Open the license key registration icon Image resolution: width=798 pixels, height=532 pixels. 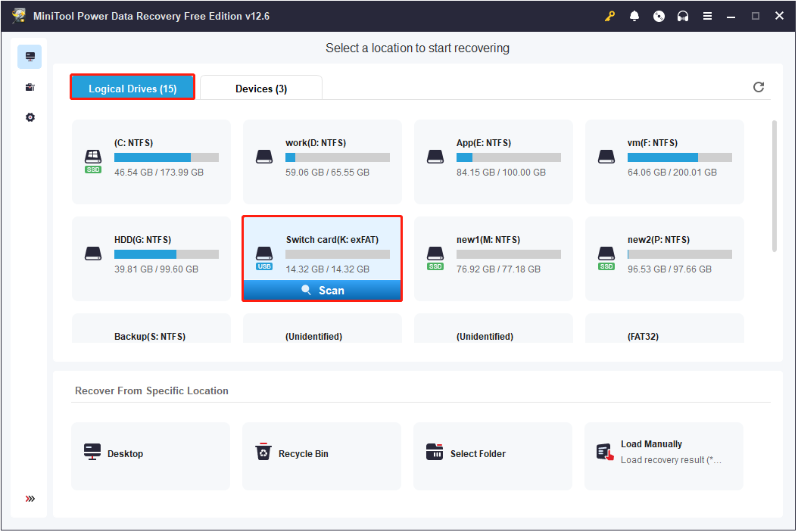[x=609, y=15]
